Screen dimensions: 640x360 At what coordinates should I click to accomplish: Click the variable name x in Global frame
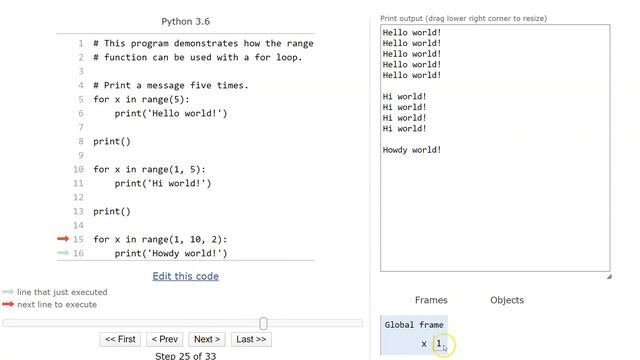[x=424, y=344]
